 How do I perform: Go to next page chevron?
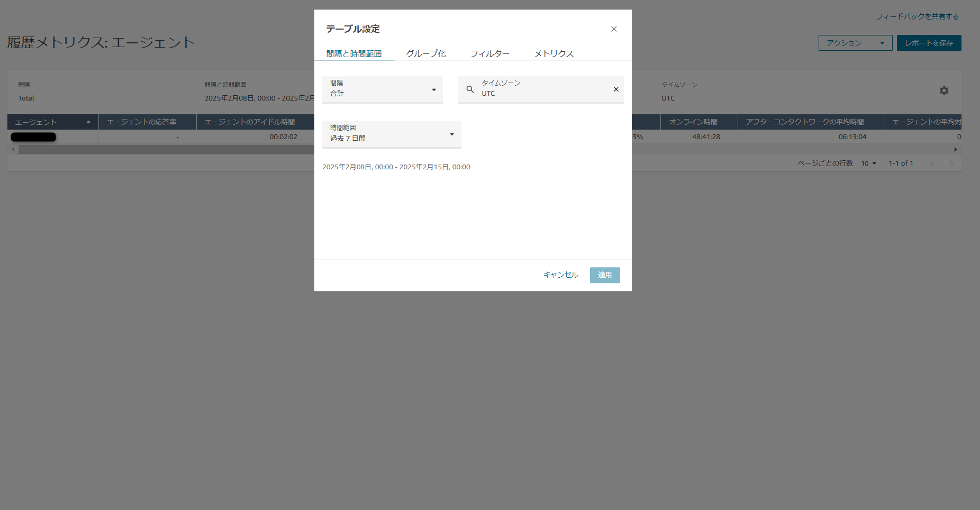pyautogui.click(x=951, y=163)
